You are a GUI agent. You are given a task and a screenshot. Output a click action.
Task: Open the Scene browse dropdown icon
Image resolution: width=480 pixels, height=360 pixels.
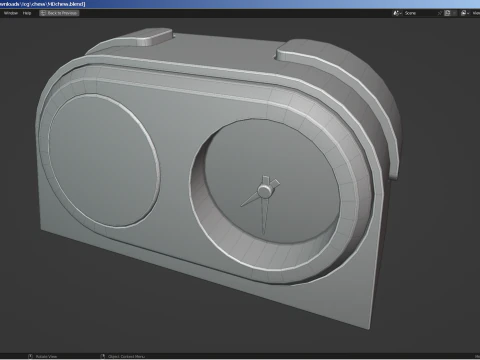pos(397,13)
